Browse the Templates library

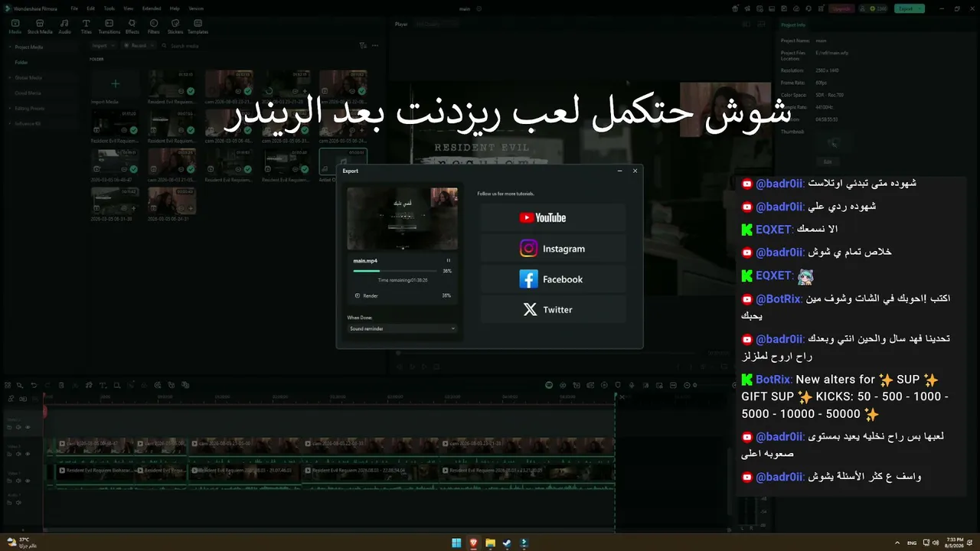[x=198, y=27]
